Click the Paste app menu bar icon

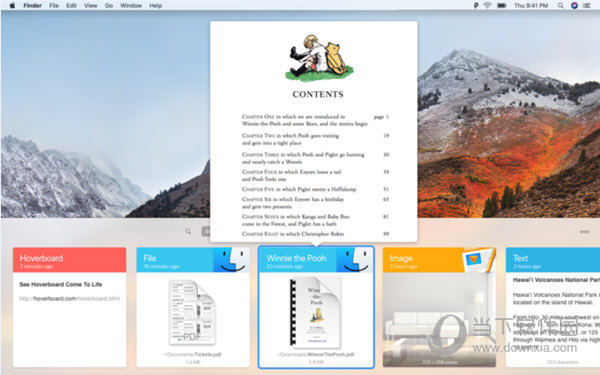(x=476, y=5)
